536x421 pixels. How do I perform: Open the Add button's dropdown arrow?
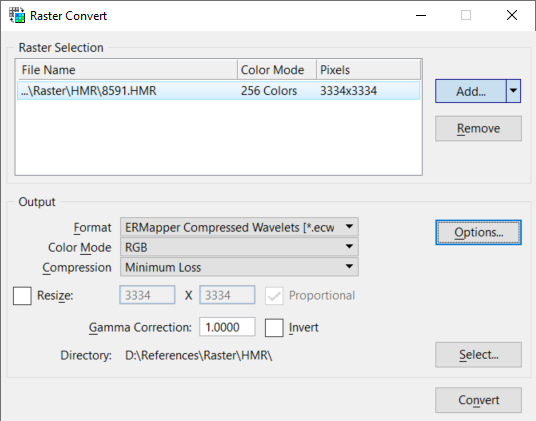(513, 91)
